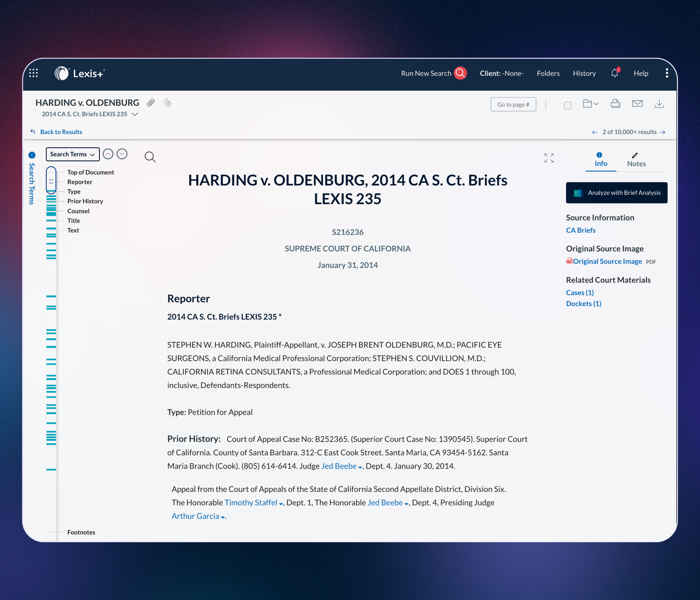700x600 pixels.
Task: Expand document to full screen
Action: pos(549,158)
